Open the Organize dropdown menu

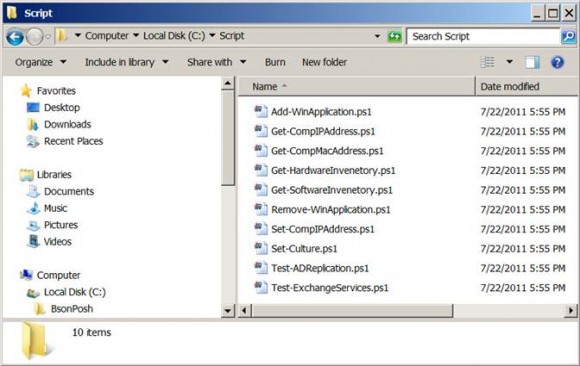tap(41, 62)
